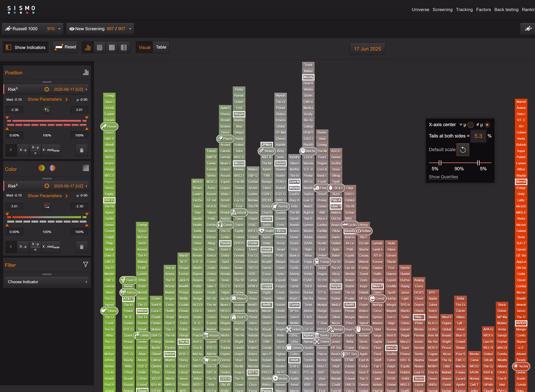The height and width of the screenshot is (392, 535).
Task: Edit the tails percentage field 5.3
Action: coord(478,136)
